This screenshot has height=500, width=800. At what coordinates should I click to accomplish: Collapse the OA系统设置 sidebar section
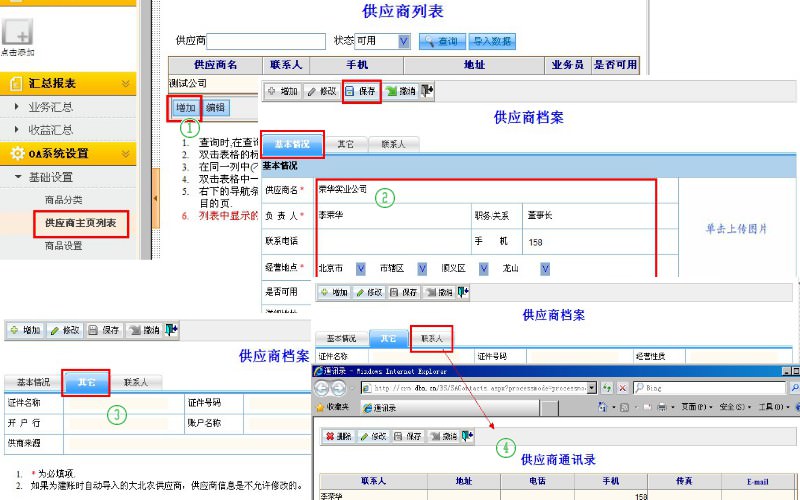pyautogui.click(x=126, y=153)
